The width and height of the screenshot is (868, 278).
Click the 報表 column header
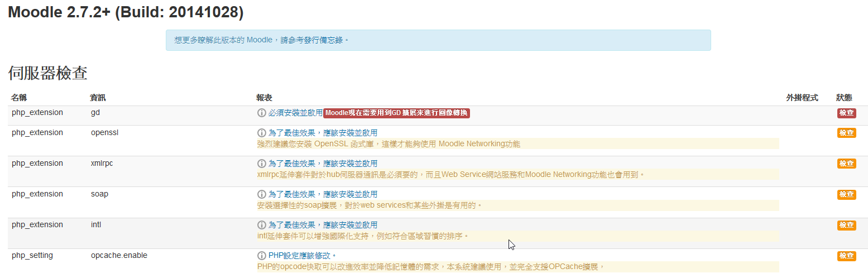point(265,98)
